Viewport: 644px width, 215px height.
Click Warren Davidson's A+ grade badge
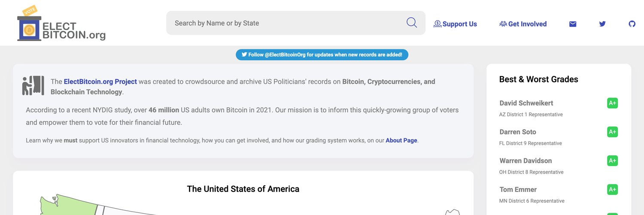click(x=612, y=161)
